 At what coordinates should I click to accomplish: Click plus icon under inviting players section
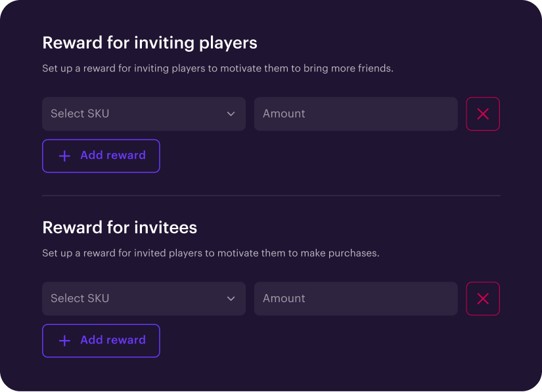click(x=64, y=156)
